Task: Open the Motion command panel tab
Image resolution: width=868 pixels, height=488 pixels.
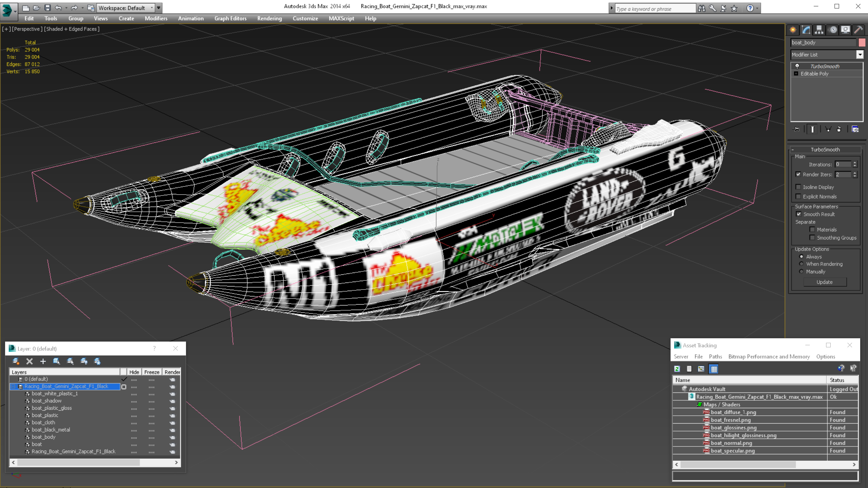Action: pos(833,30)
